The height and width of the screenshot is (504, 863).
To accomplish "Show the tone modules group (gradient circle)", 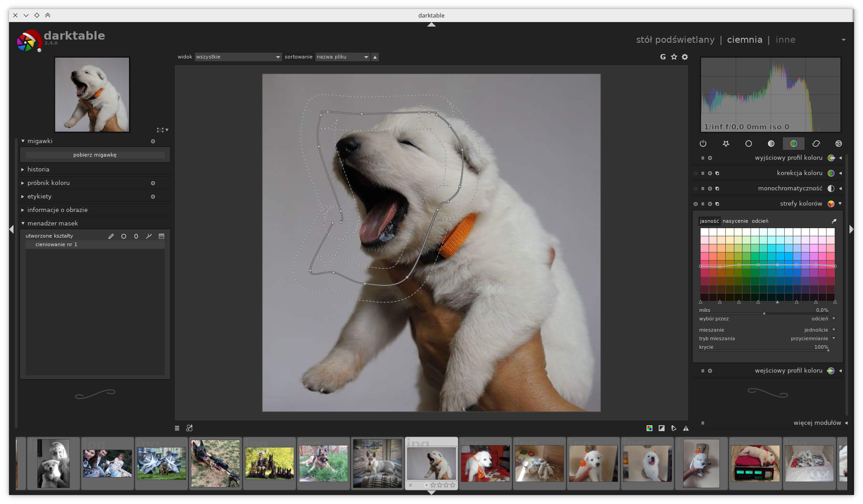I will pyautogui.click(x=771, y=144).
